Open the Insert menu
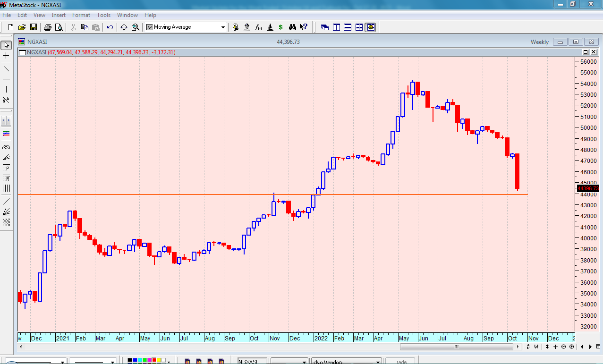This screenshot has height=364, width=603. [x=59, y=15]
